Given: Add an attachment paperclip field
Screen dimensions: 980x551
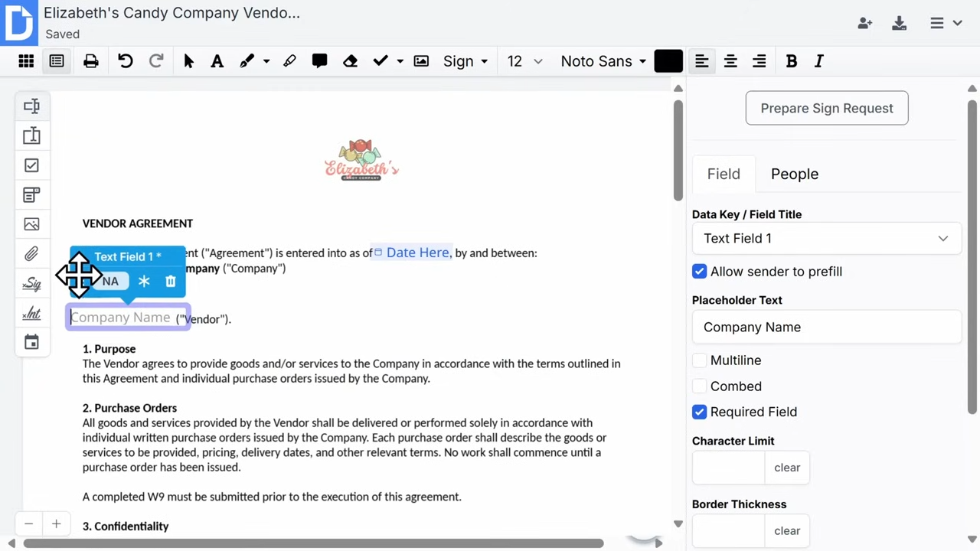Looking at the screenshot, I should 31,254.
